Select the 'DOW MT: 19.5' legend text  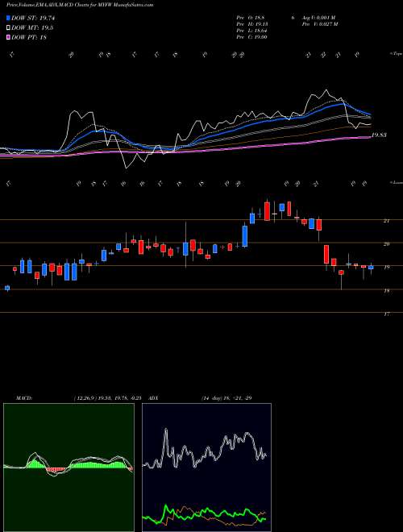pos(32,28)
